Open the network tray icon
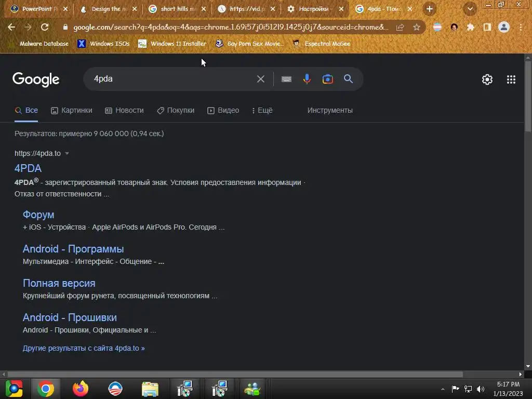Image resolution: width=532 pixels, height=399 pixels. [x=468, y=389]
